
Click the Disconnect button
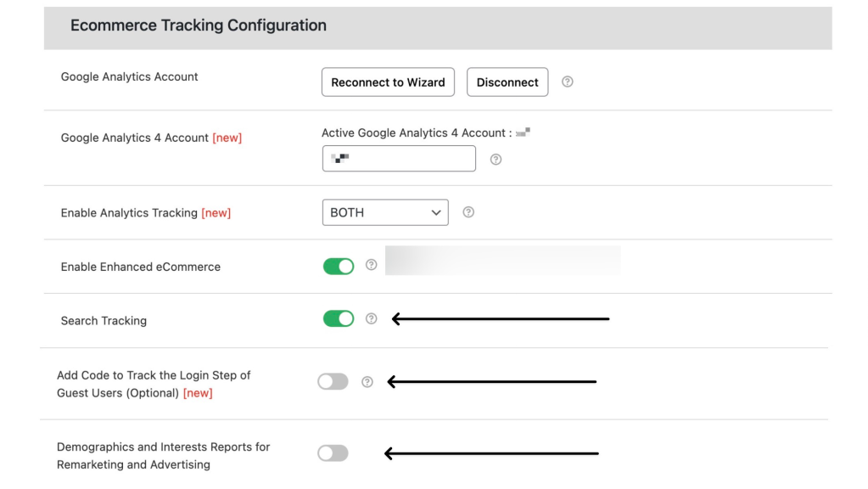507,82
